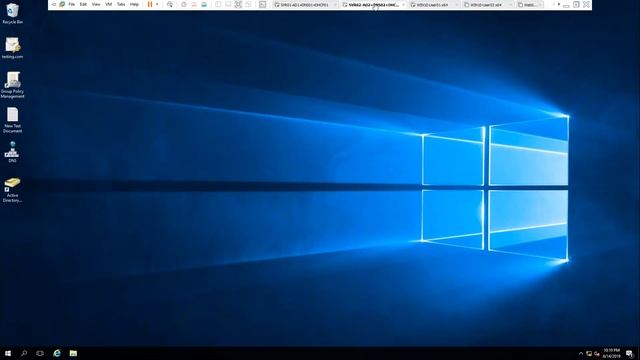Show hidden system tray icons
Image resolution: width=640 pixels, height=360 pixels.
[x=581, y=353]
